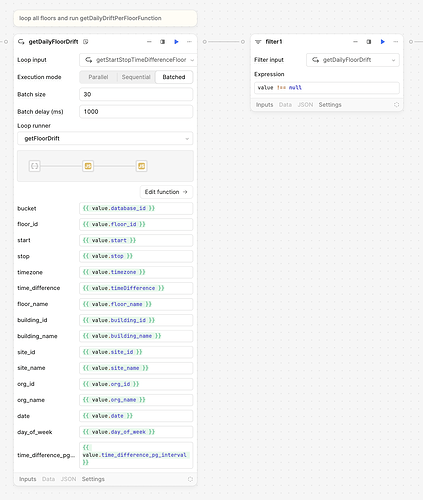Run the filter1 block

383,42
